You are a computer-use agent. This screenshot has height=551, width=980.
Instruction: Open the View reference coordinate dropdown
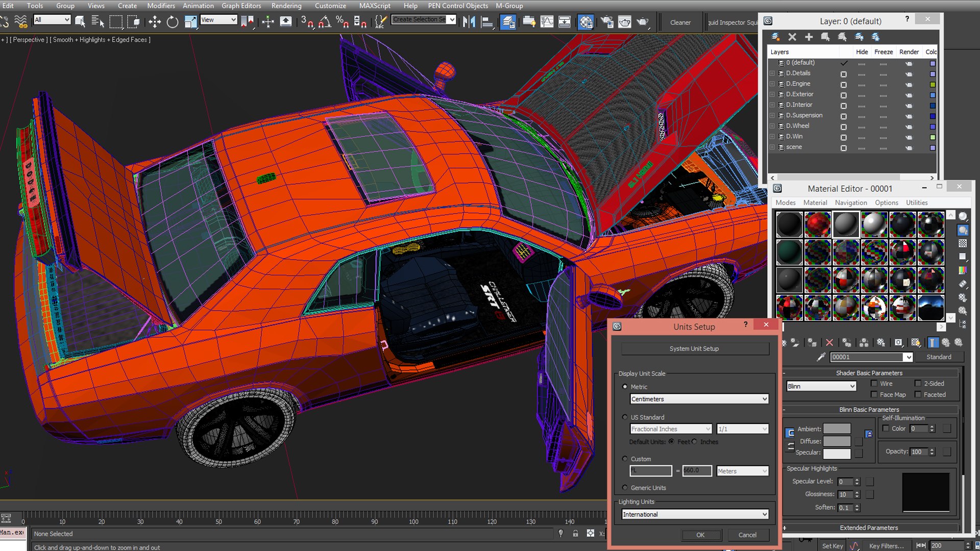[218, 20]
